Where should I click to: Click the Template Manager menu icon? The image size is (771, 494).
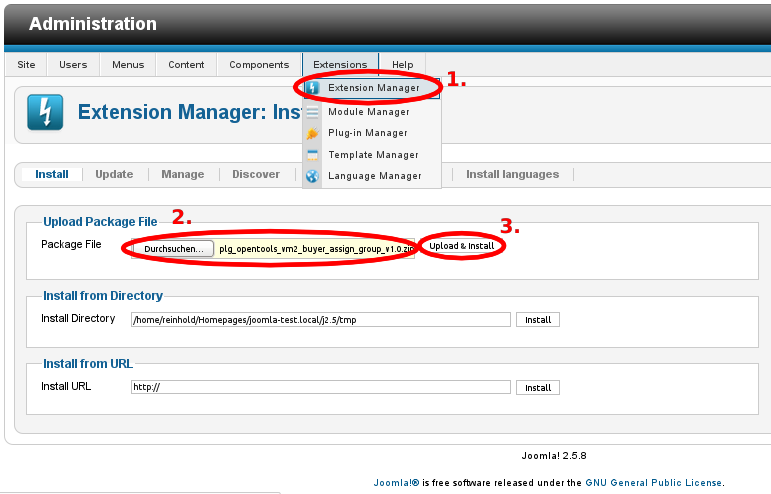pyautogui.click(x=312, y=155)
